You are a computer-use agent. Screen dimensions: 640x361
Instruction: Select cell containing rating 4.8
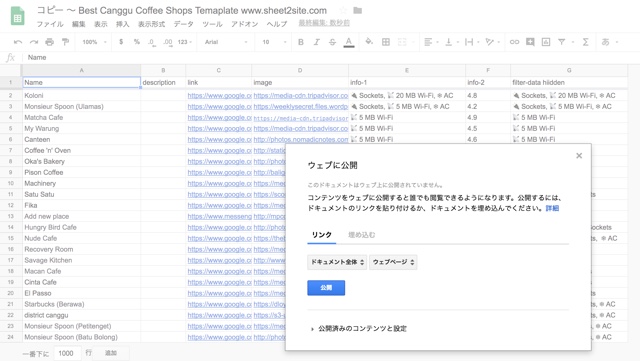click(x=488, y=96)
